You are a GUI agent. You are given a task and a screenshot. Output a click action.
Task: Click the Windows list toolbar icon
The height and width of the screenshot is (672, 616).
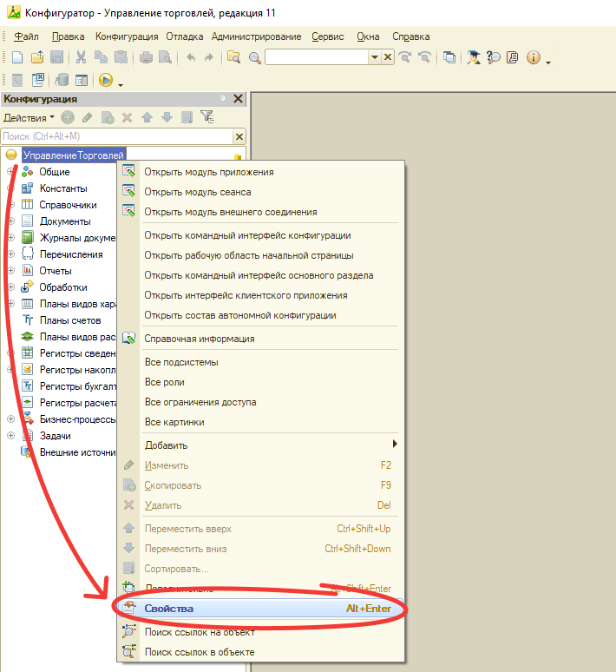tap(449, 57)
